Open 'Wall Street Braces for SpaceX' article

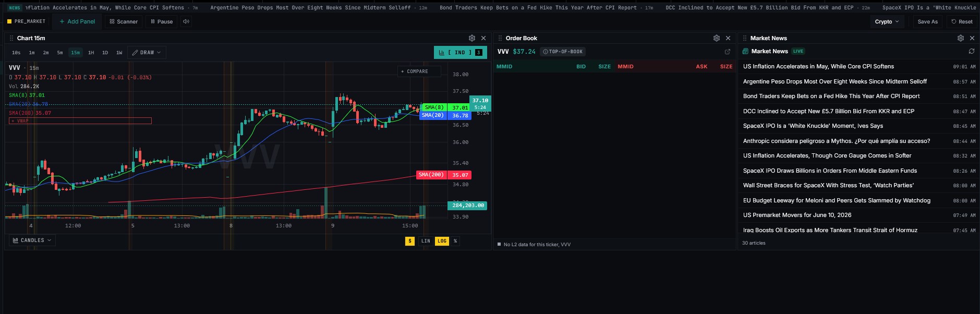(859, 185)
